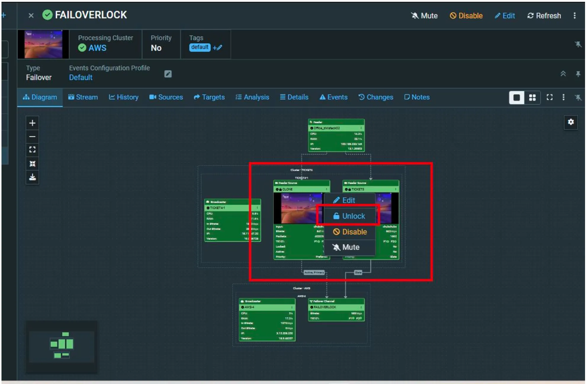Edit the events configuration profile icon

point(168,74)
